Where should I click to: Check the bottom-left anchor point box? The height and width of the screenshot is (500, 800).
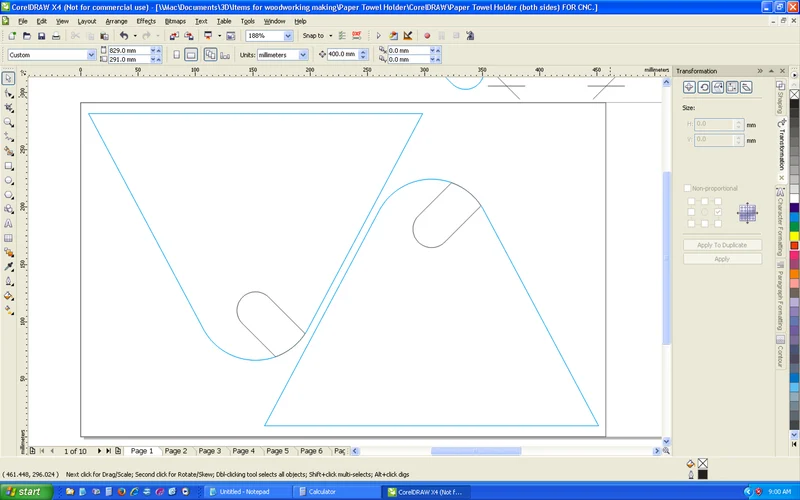pyautogui.click(x=691, y=223)
